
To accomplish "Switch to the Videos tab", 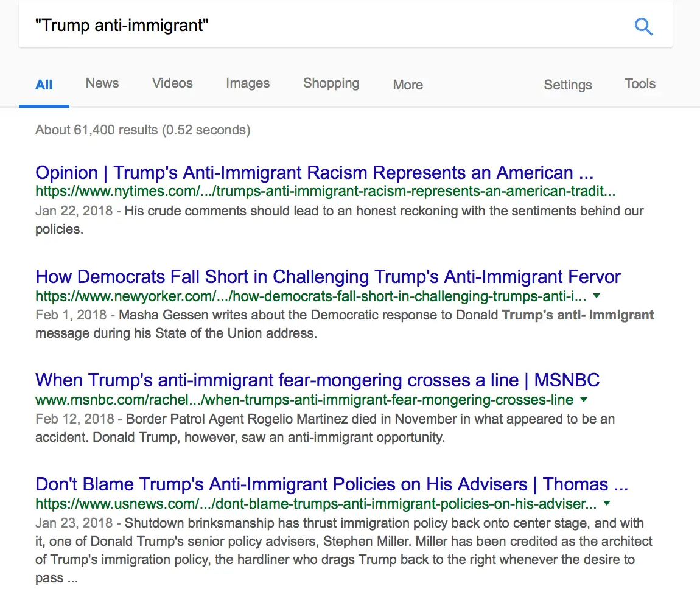I will tap(172, 83).
